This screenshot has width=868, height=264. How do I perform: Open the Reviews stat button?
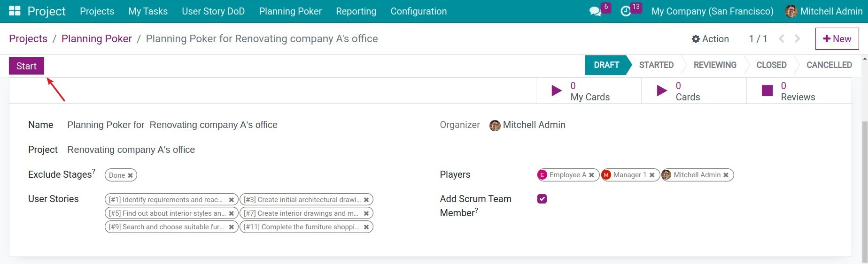tap(799, 91)
